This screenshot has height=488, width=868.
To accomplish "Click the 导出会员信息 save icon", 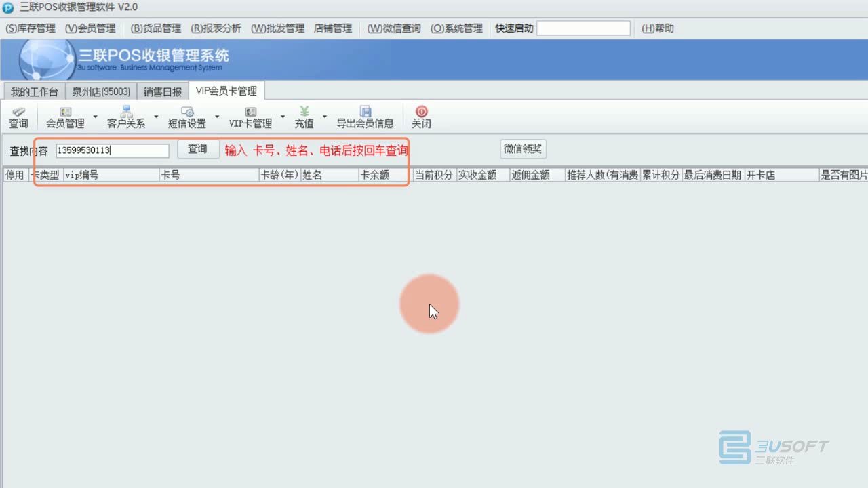I will pos(365,112).
